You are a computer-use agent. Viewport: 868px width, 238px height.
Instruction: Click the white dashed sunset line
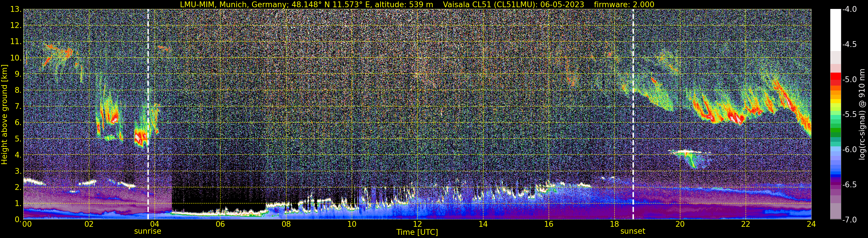(633, 114)
